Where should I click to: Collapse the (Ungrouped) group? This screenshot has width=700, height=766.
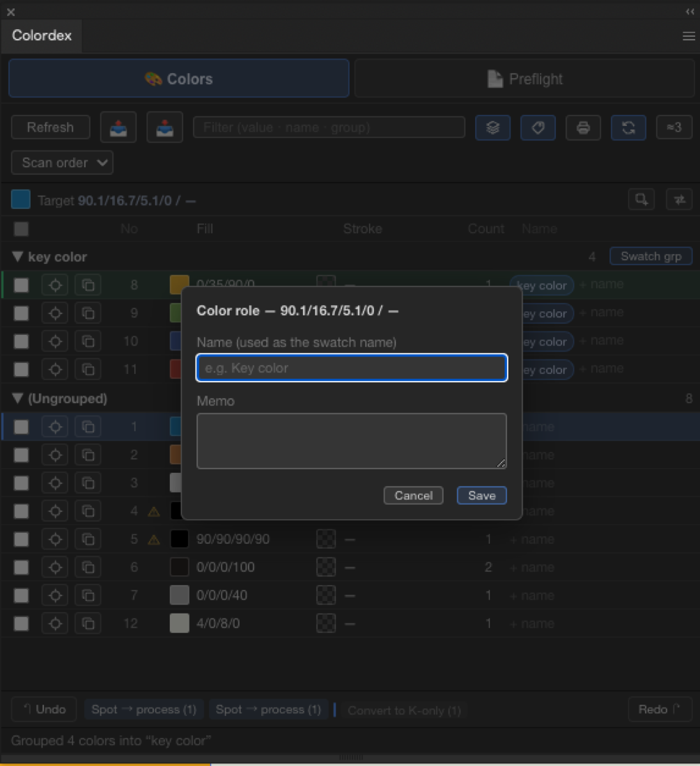(x=17, y=398)
